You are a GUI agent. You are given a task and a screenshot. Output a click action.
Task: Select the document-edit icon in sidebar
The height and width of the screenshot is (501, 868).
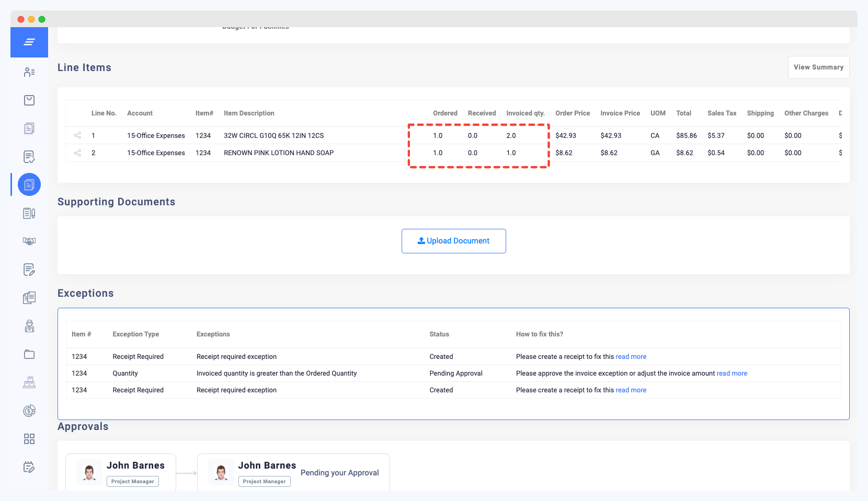(x=29, y=269)
